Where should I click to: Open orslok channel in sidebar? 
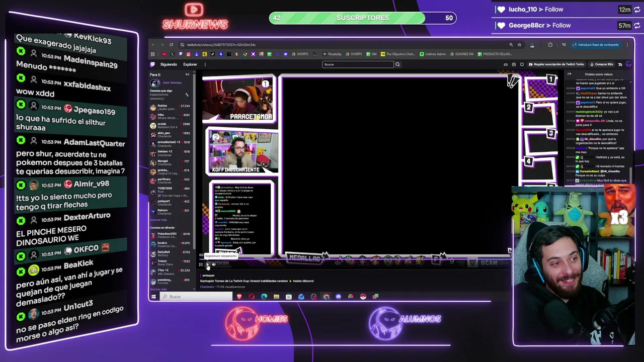pyautogui.click(x=171, y=125)
